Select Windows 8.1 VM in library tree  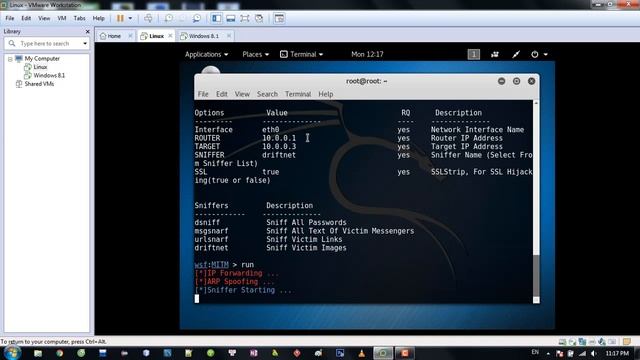click(49, 76)
